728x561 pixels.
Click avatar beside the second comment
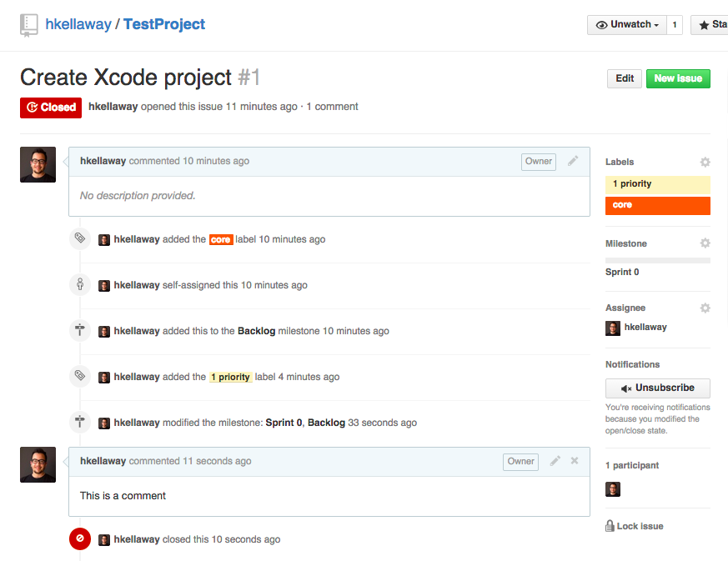(38, 464)
